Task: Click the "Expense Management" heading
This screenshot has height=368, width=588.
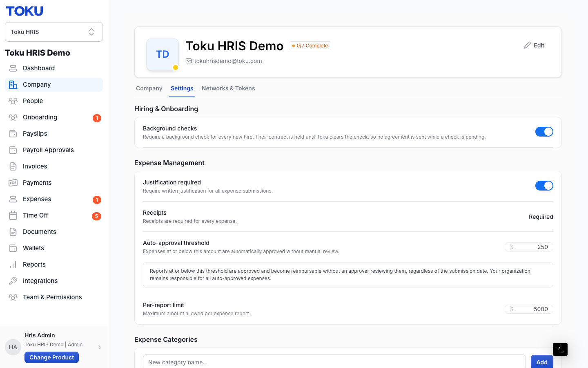Action: tap(169, 163)
